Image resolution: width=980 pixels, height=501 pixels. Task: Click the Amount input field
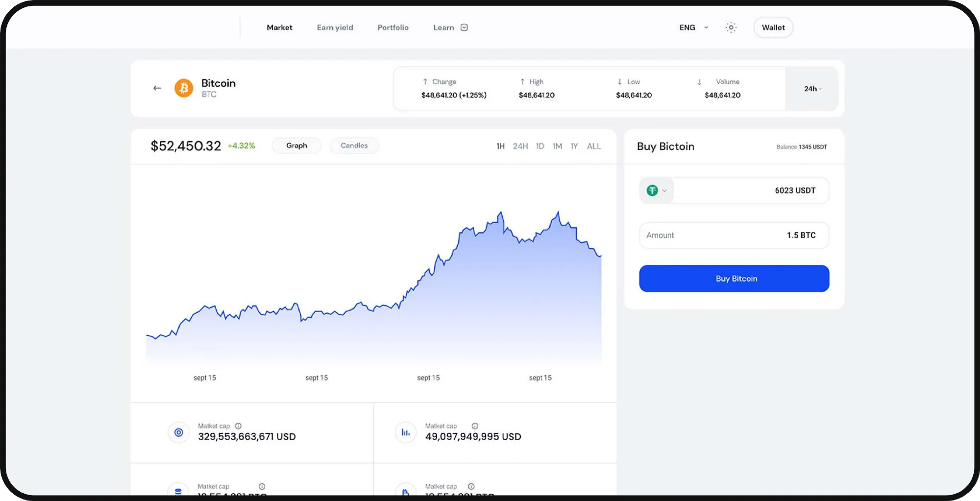click(x=734, y=235)
